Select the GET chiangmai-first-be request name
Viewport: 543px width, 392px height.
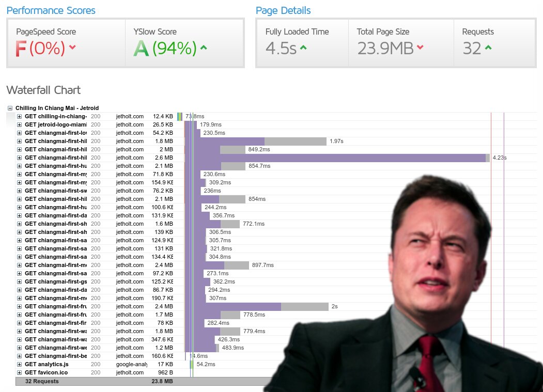pos(56,356)
